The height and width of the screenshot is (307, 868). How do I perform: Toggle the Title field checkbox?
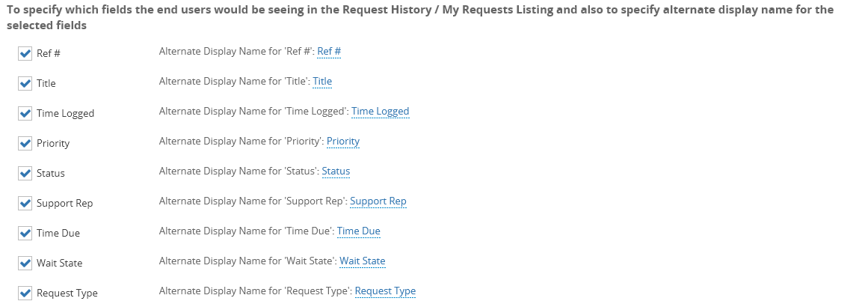pyautogui.click(x=25, y=83)
